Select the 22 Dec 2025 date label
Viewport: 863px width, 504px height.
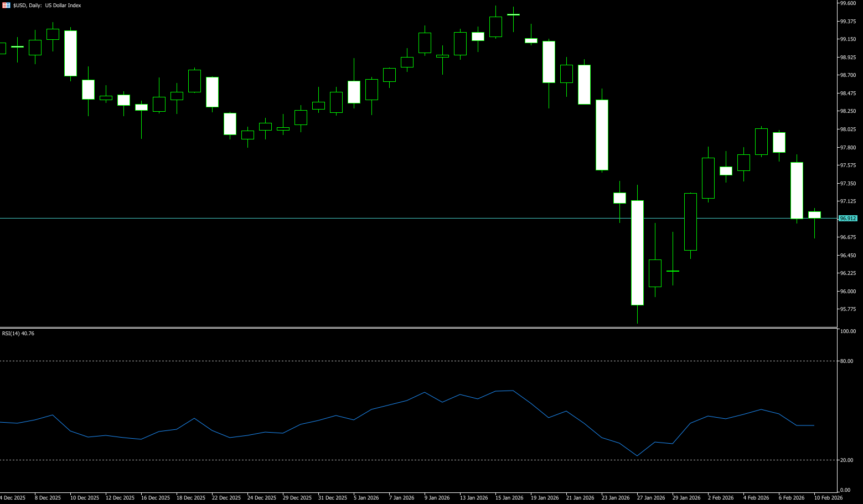226,498
